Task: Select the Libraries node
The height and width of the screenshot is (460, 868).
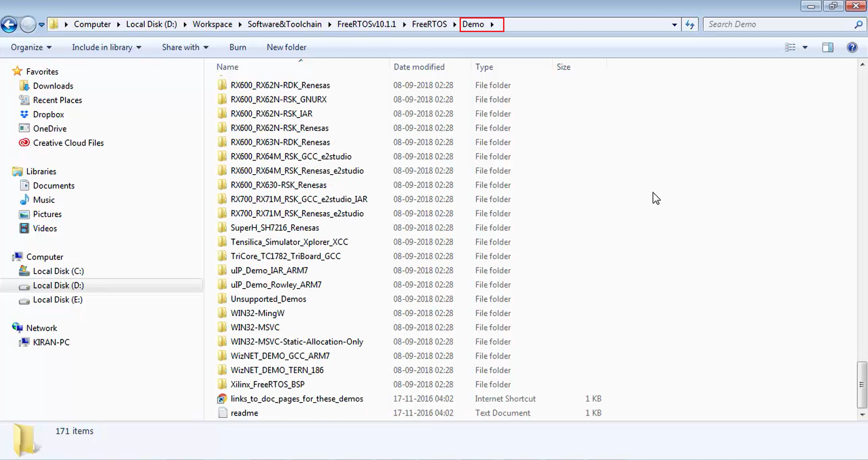Action: (x=41, y=171)
